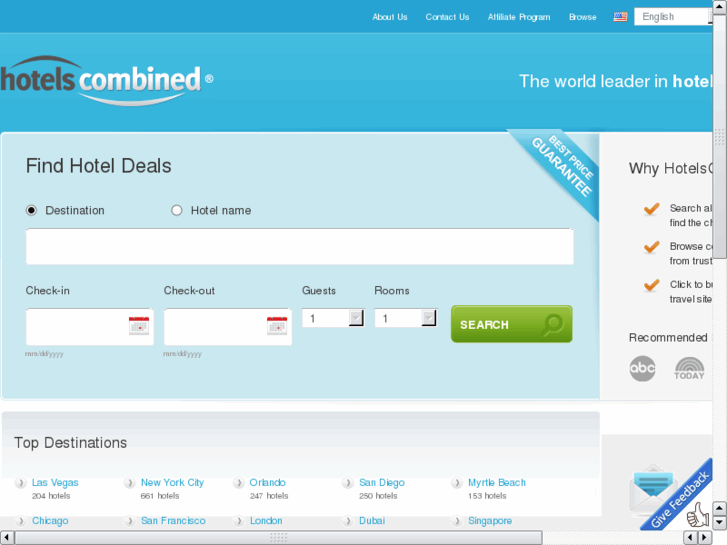Open the check-out calendar icon

click(x=277, y=326)
